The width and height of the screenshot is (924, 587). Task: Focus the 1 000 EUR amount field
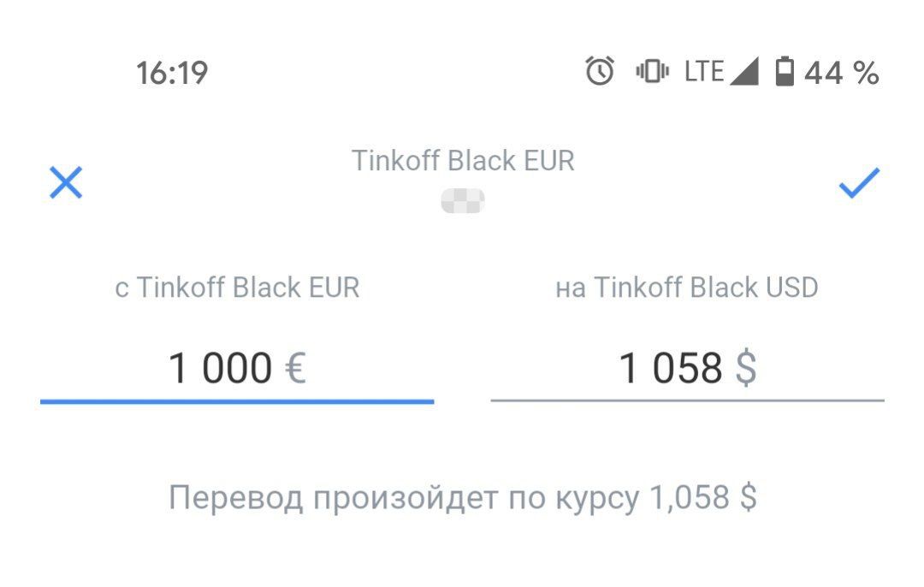coord(220,369)
